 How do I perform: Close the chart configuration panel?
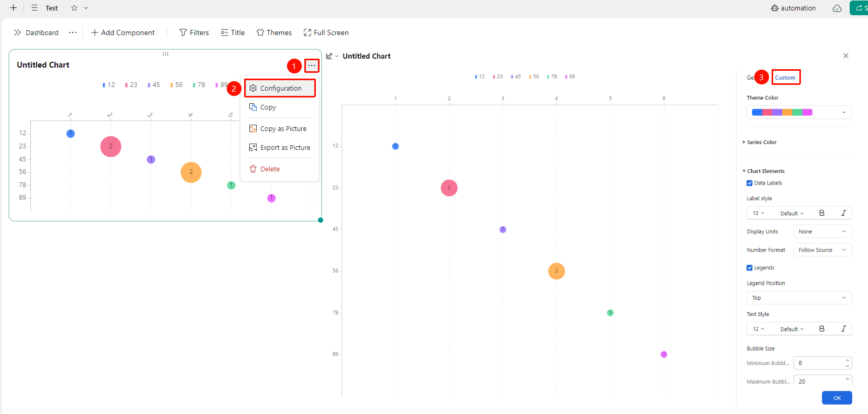(x=845, y=56)
